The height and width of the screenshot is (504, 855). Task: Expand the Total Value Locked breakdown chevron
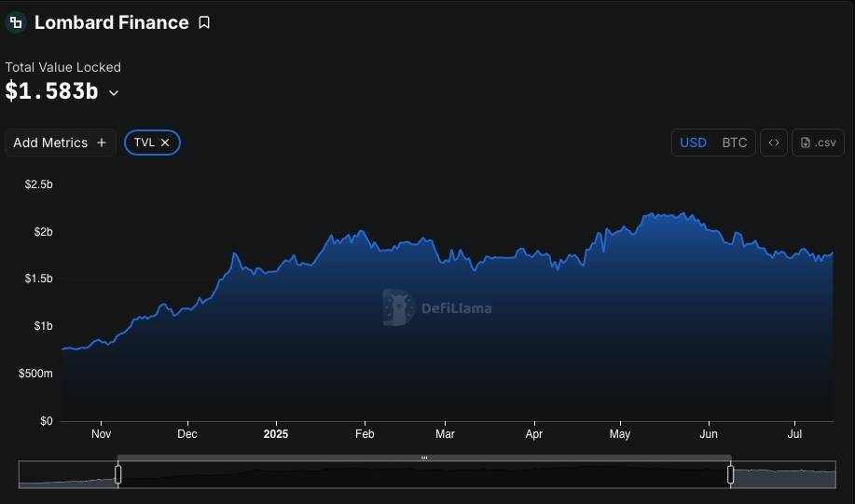click(x=114, y=93)
